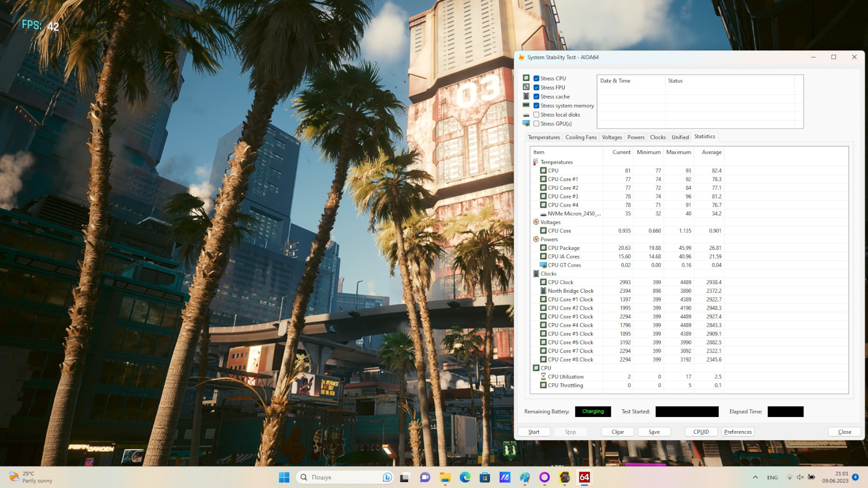Click the disk drive icon beside Stress local disks

click(526, 115)
